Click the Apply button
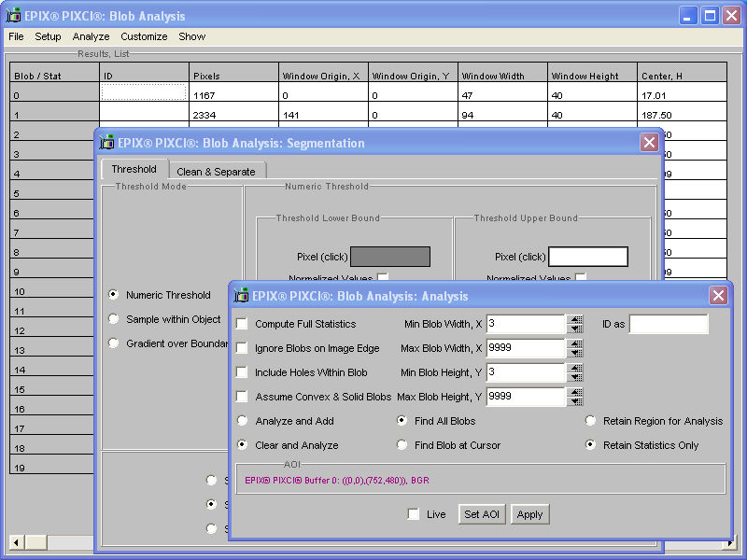Screen dimensions: 747x560 pos(529,514)
